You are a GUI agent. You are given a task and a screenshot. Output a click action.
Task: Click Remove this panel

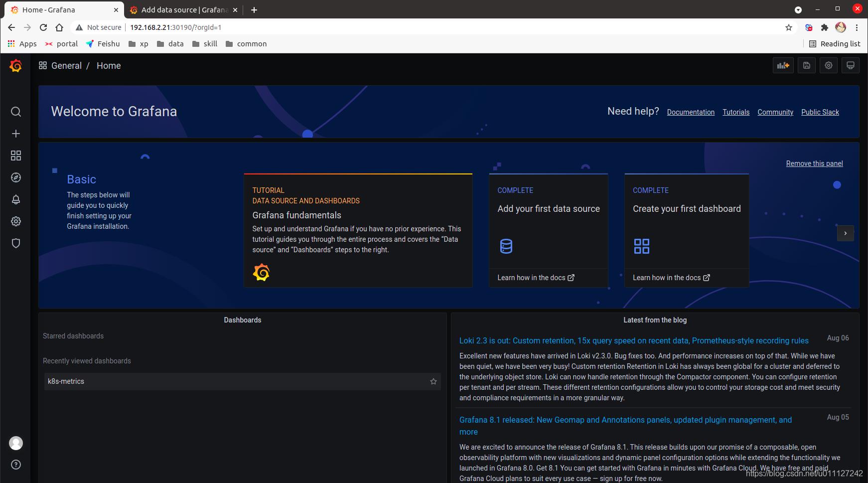tap(814, 163)
